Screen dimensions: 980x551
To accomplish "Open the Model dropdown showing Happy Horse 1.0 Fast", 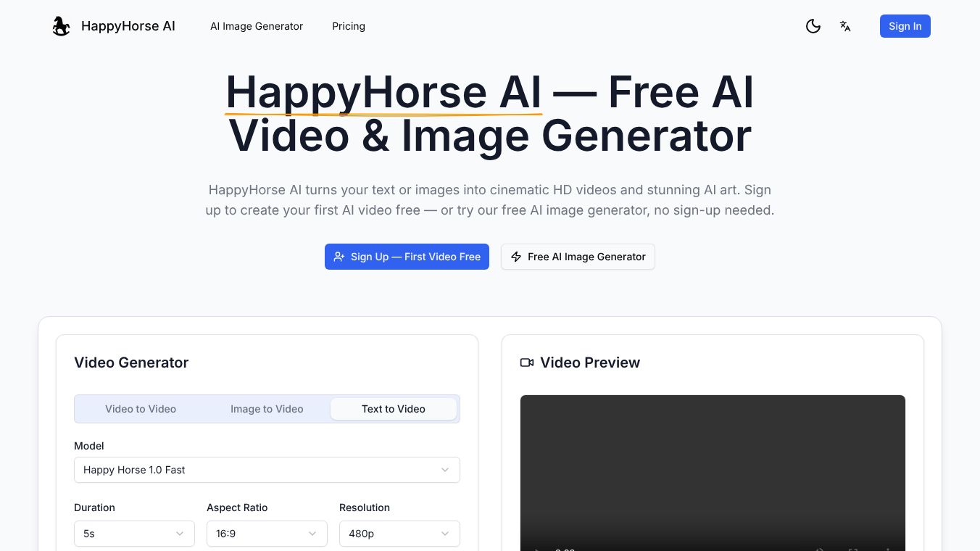I will 267,470.
